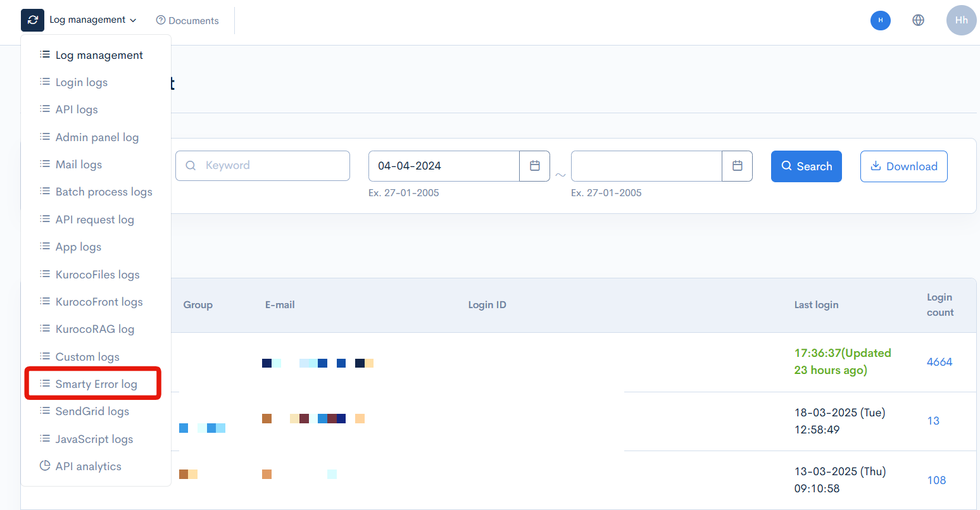
Task: Click the calendar icon on the empty end date field
Action: coord(737,166)
